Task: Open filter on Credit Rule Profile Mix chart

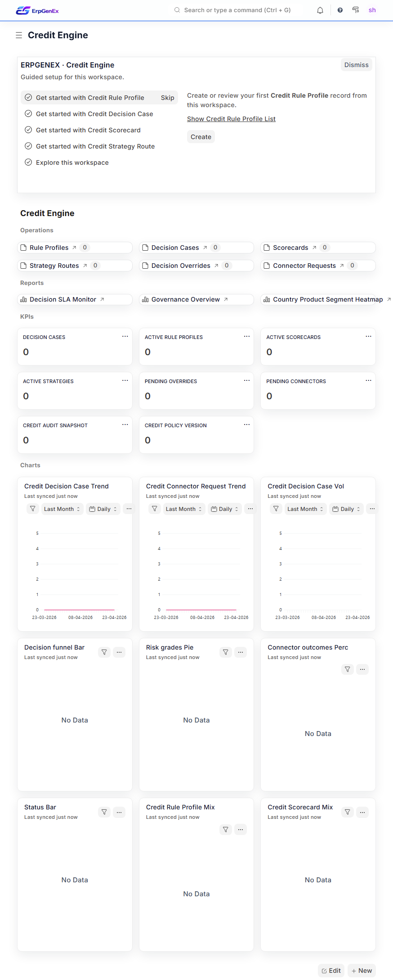Action: pos(226,829)
